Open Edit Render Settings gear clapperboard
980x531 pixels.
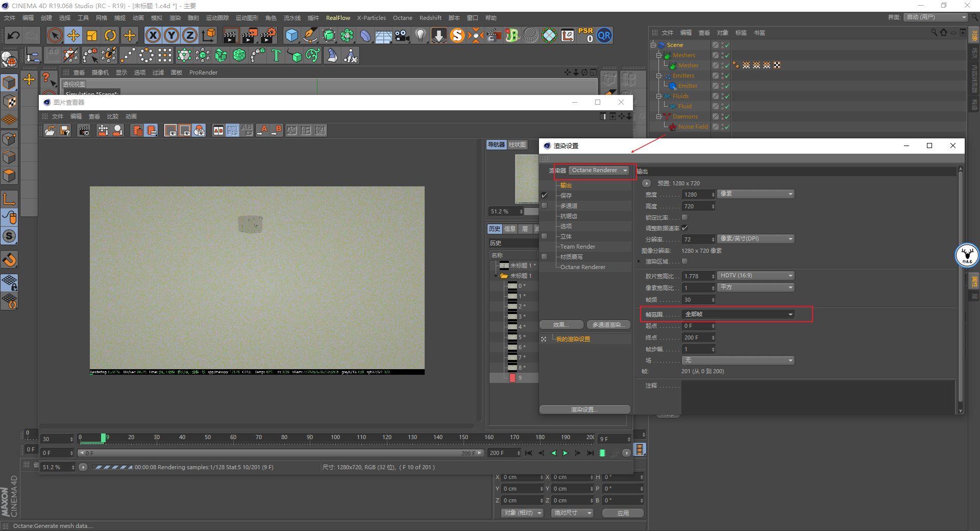[x=268, y=35]
